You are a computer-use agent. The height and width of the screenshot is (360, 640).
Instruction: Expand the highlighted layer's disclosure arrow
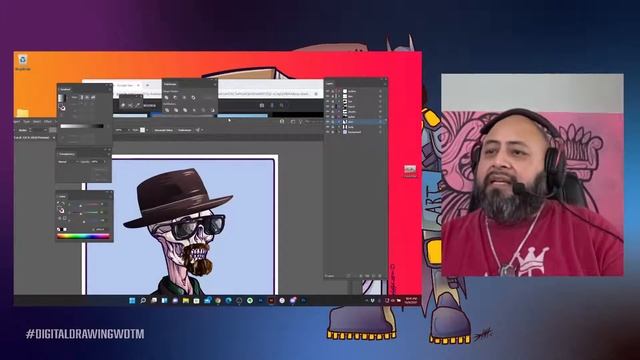[339, 122]
